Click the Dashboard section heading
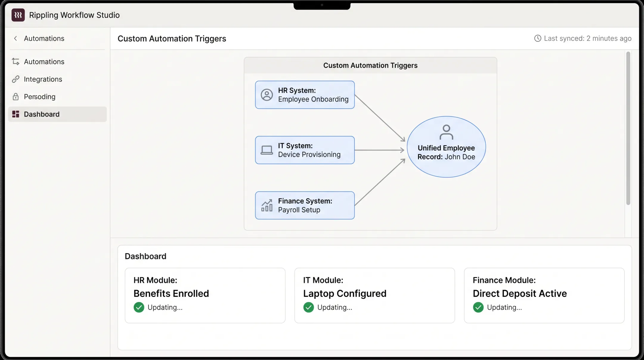The height and width of the screenshot is (360, 644). [x=145, y=256]
